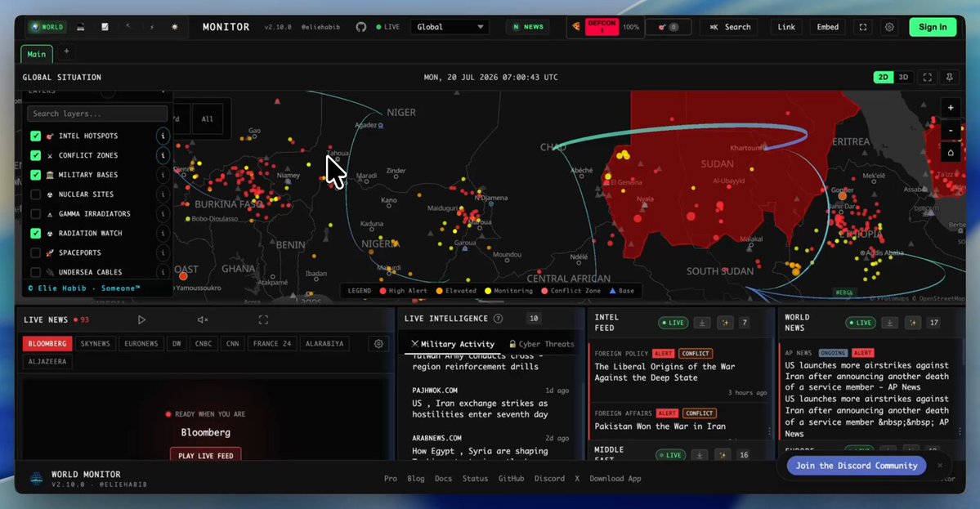Click the map fullscreen icon beside 3D
This screenshot has width=980, height=509.
928,78
